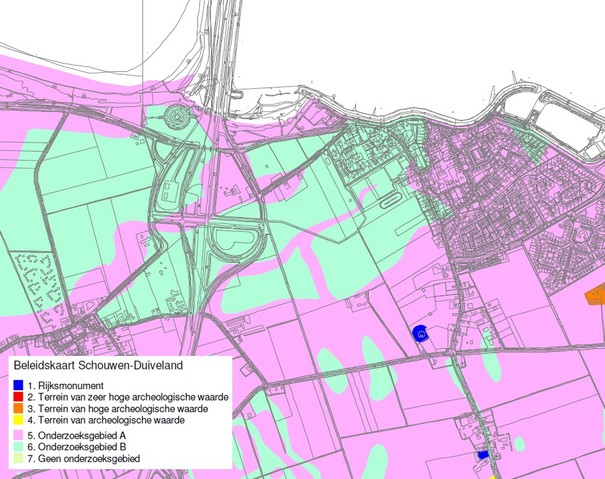Click the round blue Rijksmonument marker on map
605x479 pixels.
click(420, 333)
